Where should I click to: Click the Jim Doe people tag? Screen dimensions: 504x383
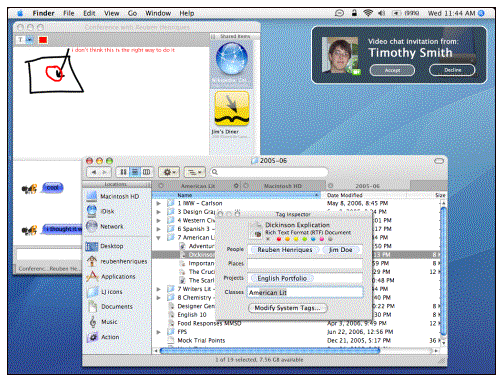[340, 250]
